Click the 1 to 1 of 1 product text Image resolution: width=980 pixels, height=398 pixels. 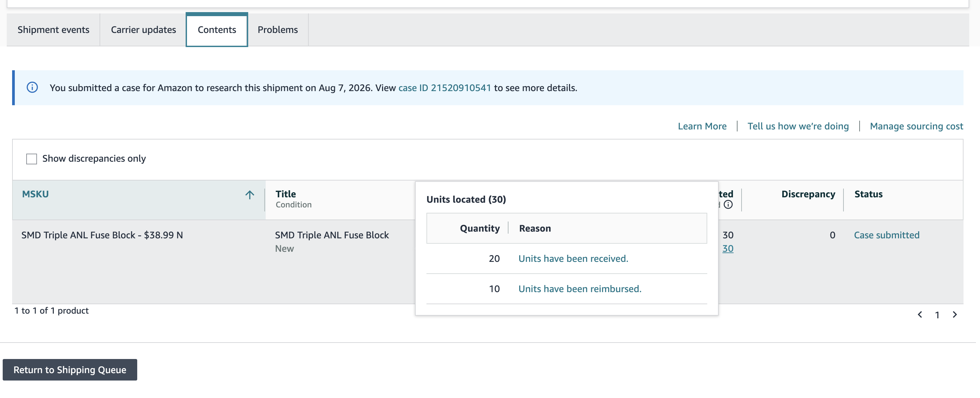[51, 311]
